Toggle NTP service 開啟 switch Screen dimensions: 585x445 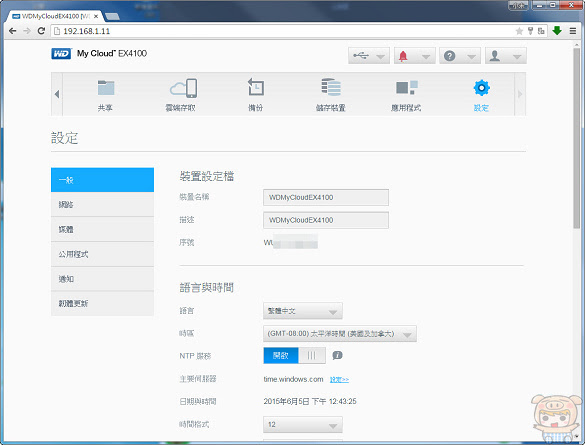tap(294, 355)
